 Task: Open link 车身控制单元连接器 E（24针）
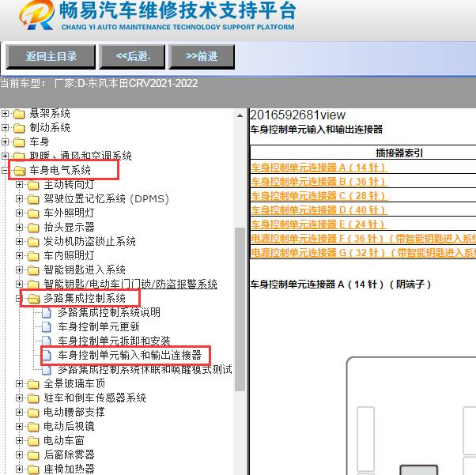click(x=319, y=224)
